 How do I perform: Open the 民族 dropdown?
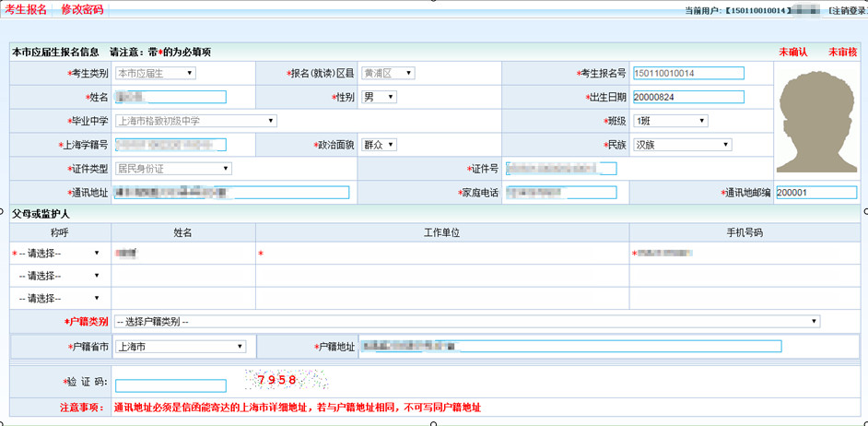[x=682, y=145]
